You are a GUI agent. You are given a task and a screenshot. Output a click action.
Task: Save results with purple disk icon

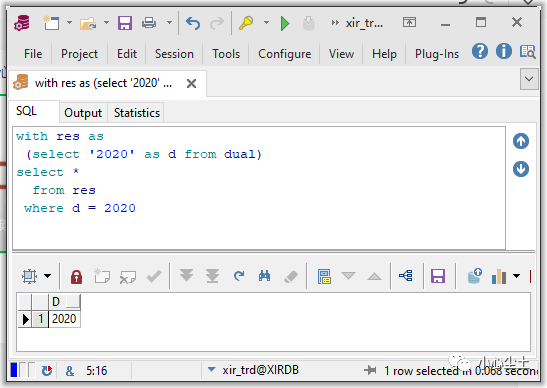coord(438,276)
